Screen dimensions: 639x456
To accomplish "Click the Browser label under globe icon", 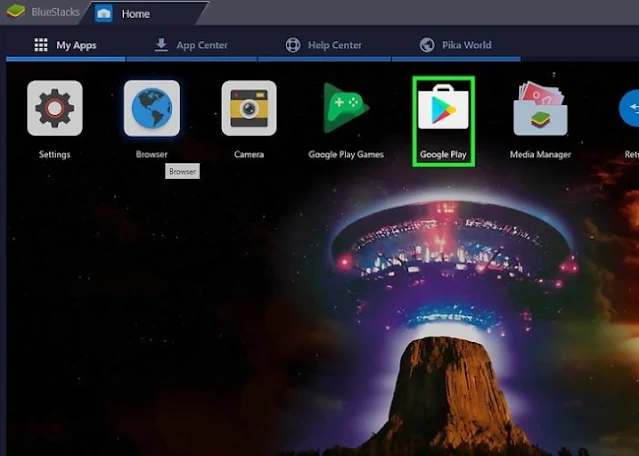I will coord(152,154).
